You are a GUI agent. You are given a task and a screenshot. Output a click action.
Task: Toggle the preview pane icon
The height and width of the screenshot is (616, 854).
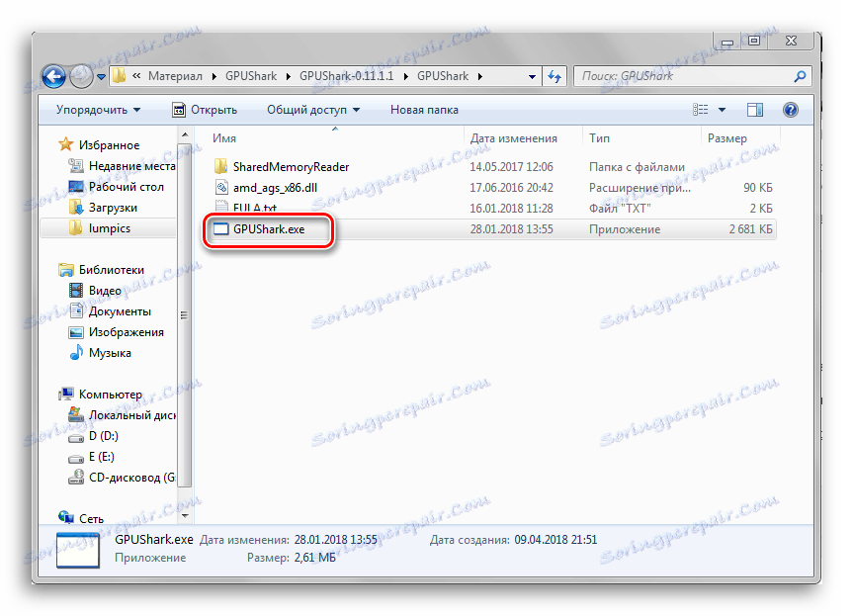coord(753,109)
